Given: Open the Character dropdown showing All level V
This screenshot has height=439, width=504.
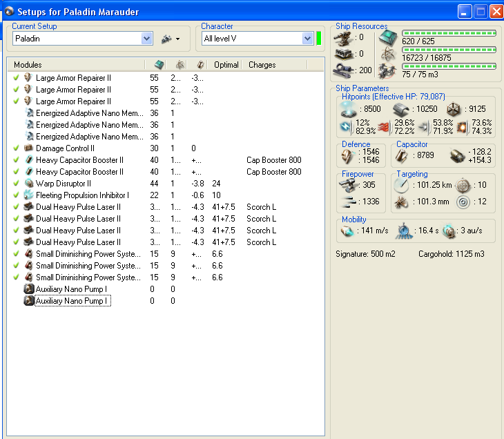Looking at the screenshot, I should [x=307, y=39].
